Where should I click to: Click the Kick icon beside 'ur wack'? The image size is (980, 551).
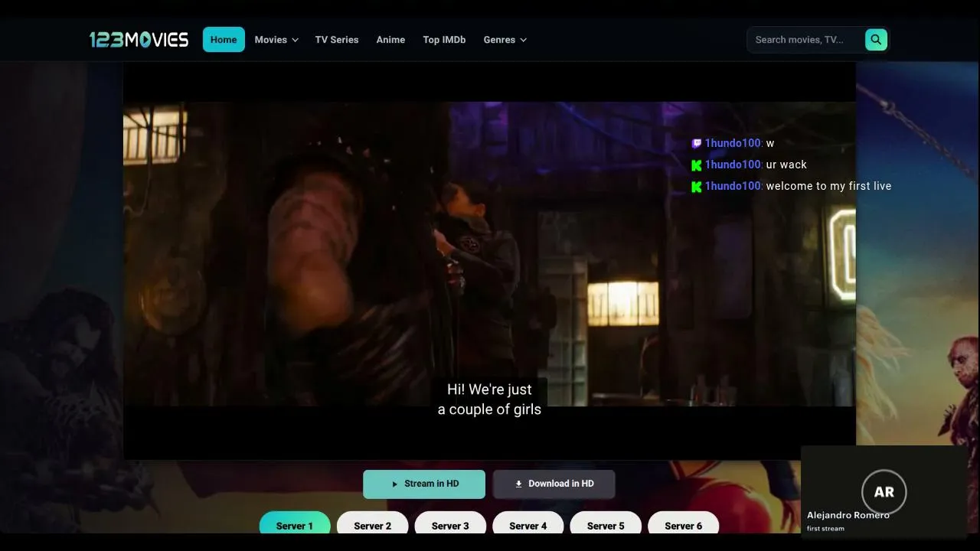coord(697,165)
